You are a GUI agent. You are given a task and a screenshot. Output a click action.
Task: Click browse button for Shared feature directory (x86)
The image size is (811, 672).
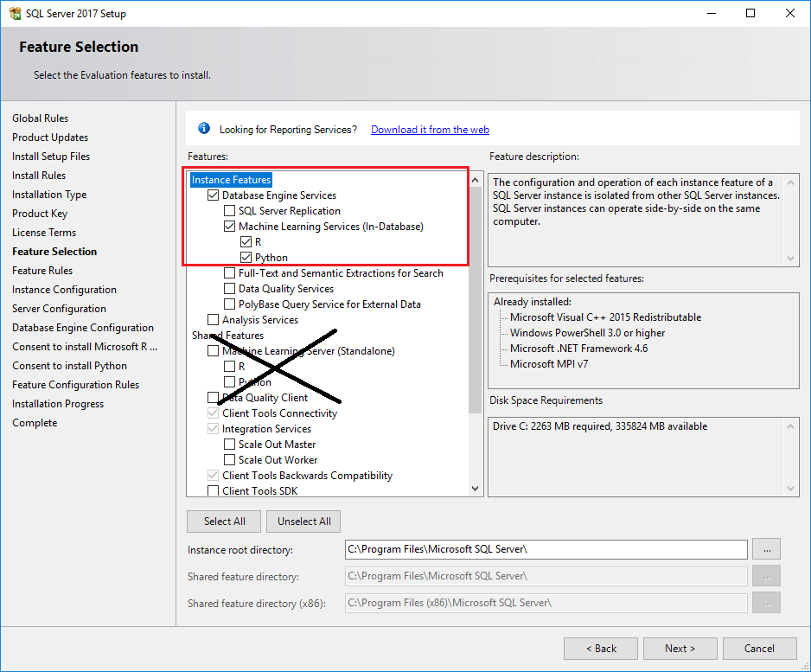click(x=766, y=603)
